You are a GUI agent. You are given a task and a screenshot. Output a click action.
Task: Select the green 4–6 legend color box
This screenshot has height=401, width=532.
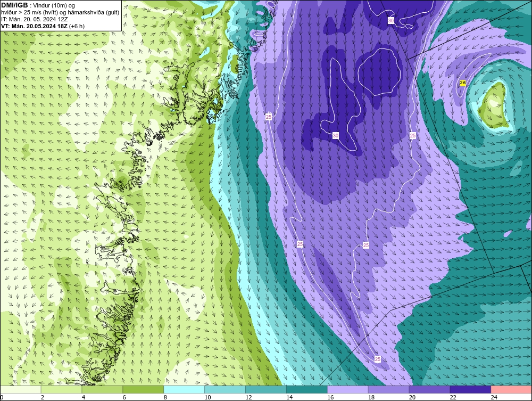(102, 389)
